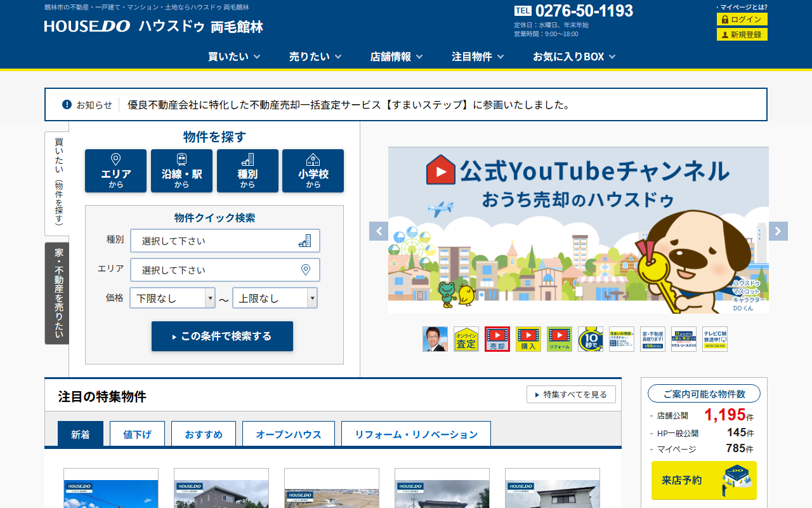
Task: Expand the 買いたい navigation menu
Action: 234,57
